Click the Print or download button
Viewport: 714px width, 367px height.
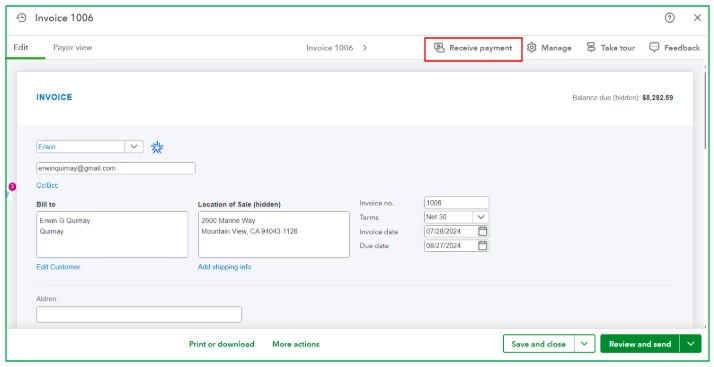click(x=222, y=344)
